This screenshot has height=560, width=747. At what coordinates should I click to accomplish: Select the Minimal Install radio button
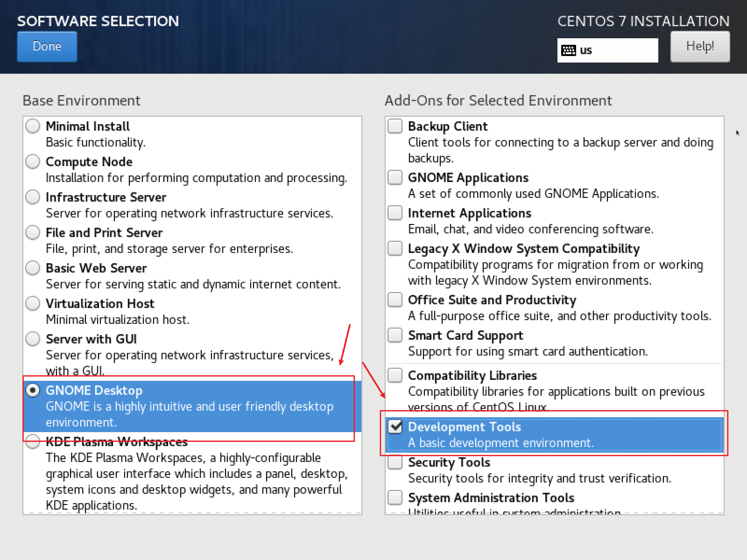(x=33, y=126)
